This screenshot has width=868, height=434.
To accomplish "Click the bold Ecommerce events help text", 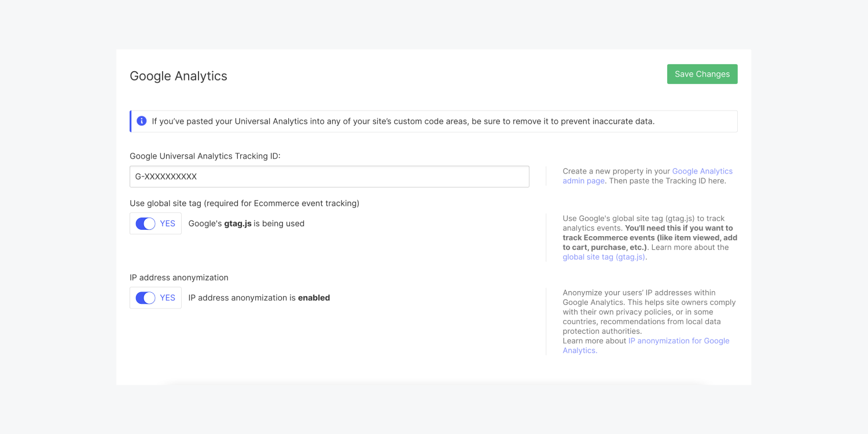I will pyautogui.click(x=649, y=238).
